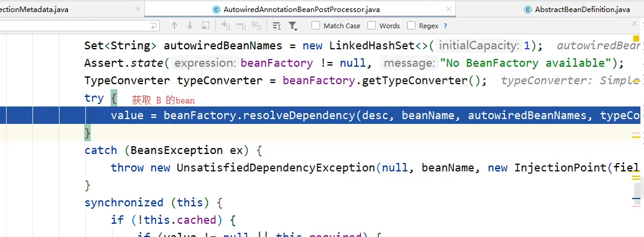Go to the next search occurrence (down arrow)
This screenshot has height=237, width=644.
[x=190, y=25]
